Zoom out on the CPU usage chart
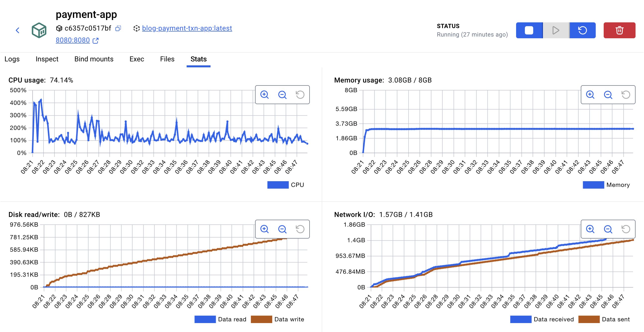 pyautogui.click(x=282, y=95)
